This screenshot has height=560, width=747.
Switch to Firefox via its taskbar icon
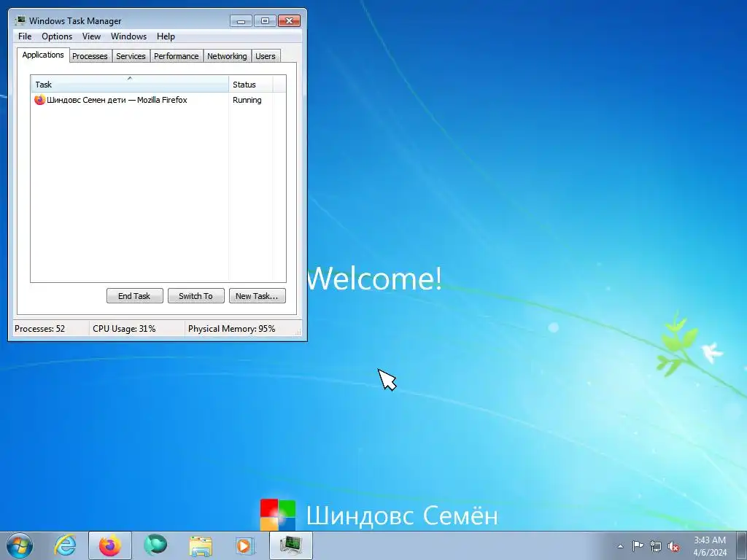[110, 545]
